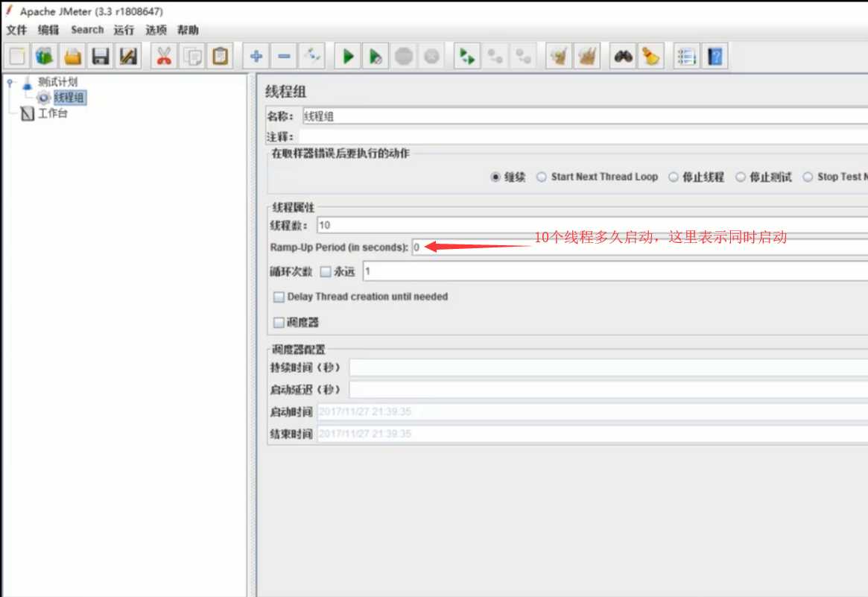Click the Toggle enable/disable icon
Viewport: 868px width, 597px height.
coord(311,56)
